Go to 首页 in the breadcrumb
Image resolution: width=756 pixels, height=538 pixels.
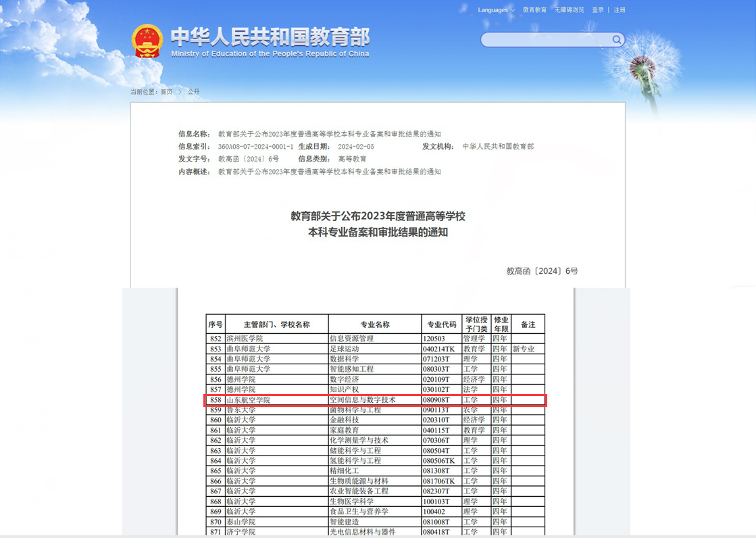[166, 92]
